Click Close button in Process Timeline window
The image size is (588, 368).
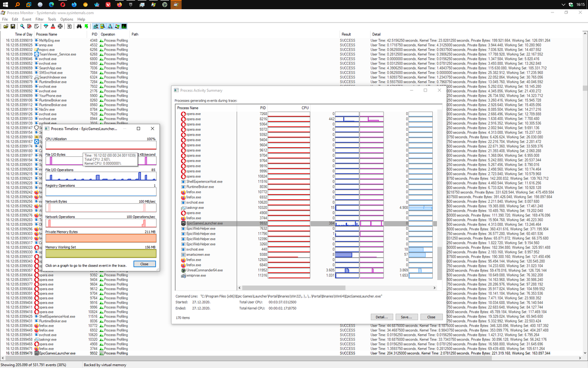pos(144,264)
